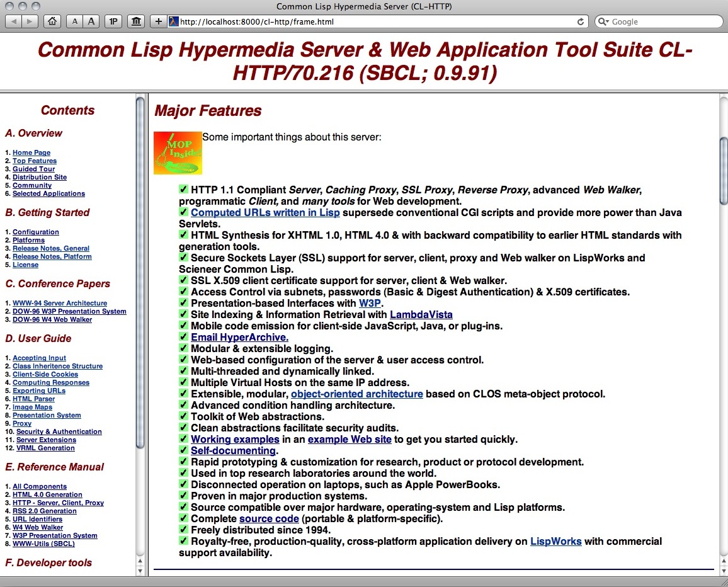The width and height of the screenshot is (728, 587).
Task: Open the Image Maps link
Action: click(x=32, y=407)
